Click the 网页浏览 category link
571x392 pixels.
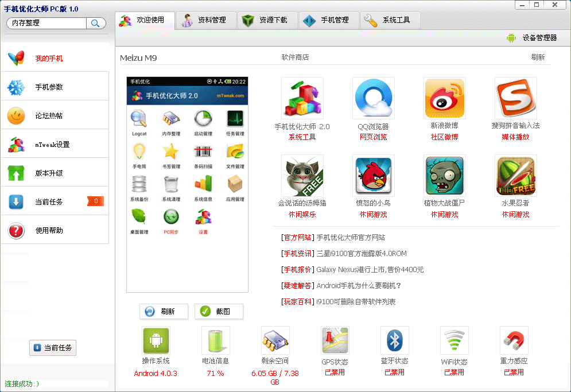pyautogui.click(x=373, y=137)
